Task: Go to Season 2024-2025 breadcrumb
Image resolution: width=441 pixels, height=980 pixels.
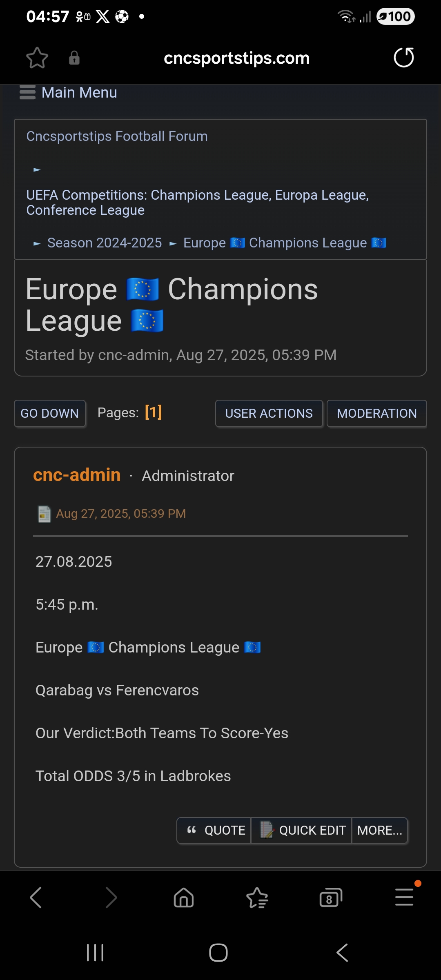Action: point(105,243)
